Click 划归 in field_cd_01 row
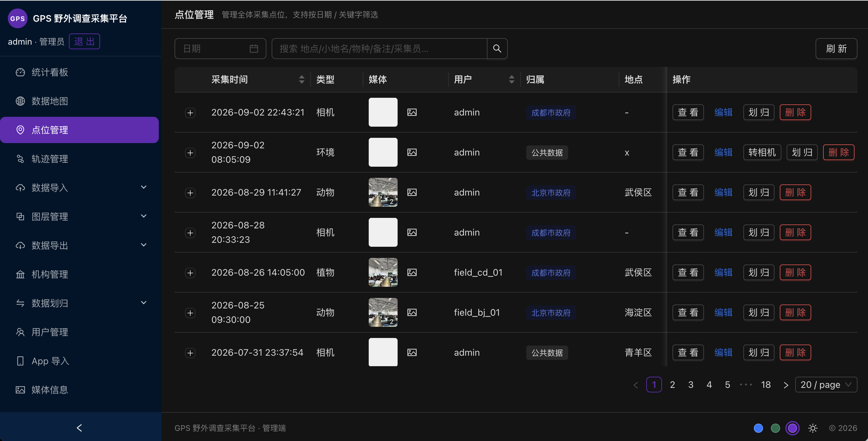Viewport: 868px width, 441px height. [758, 272]
